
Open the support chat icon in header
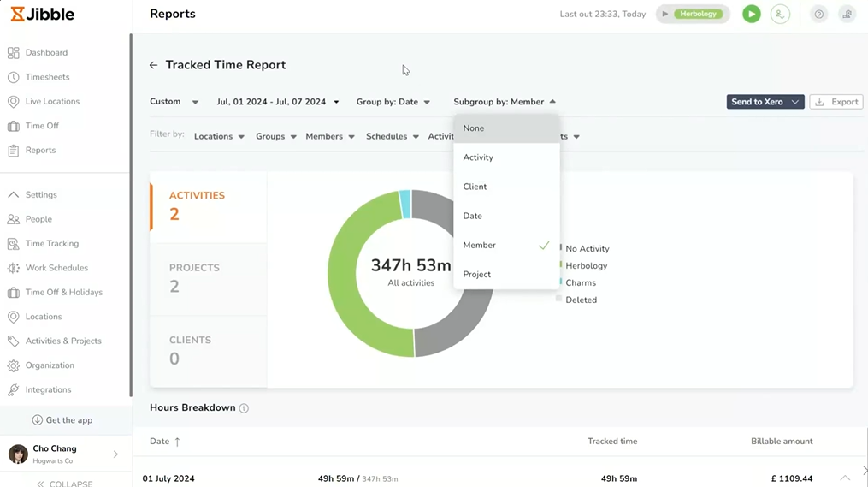pos(847,14)
